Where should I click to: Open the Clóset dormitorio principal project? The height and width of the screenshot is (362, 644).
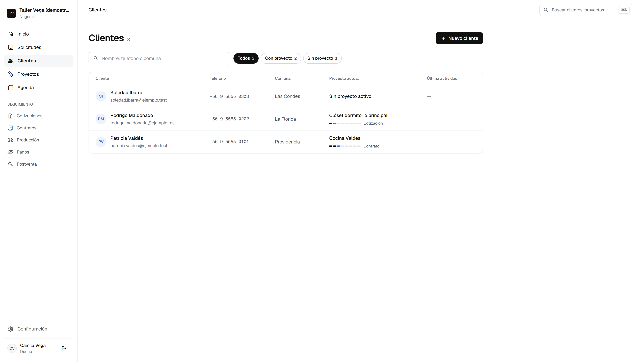(x=358, y=115)
